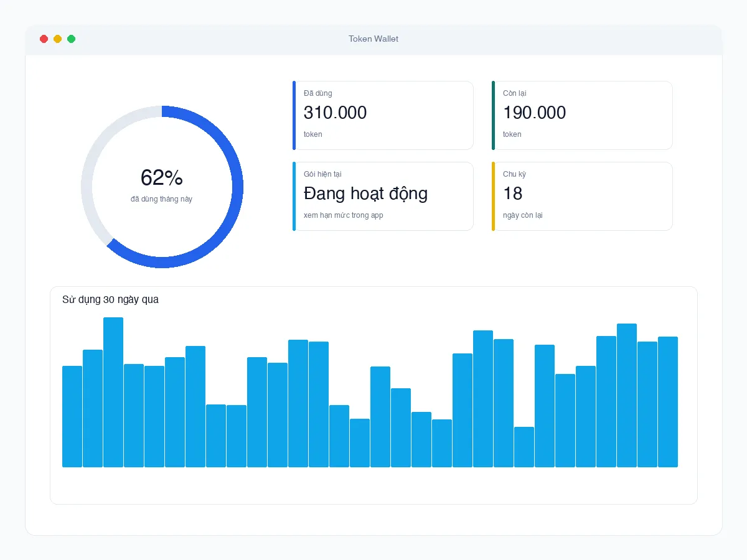
Task: Select 'token' under 310.000
Action: [x=312, y=134]
